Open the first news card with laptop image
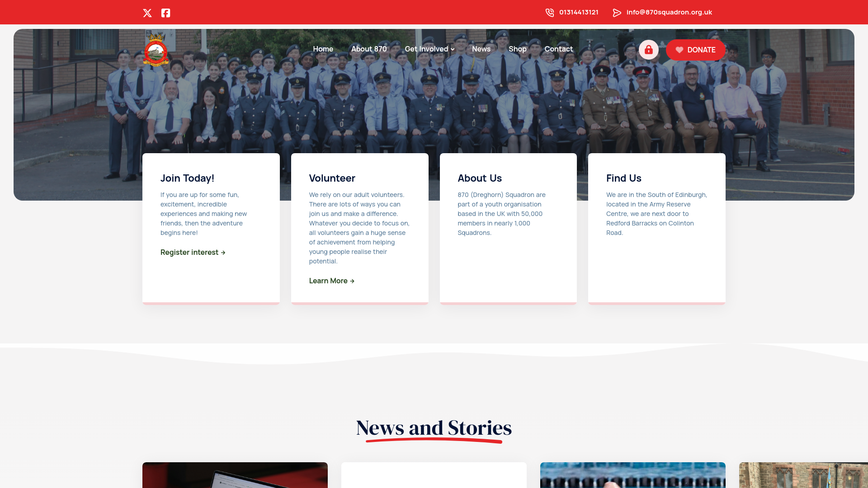868x488 pixels. tap(235, 475)
